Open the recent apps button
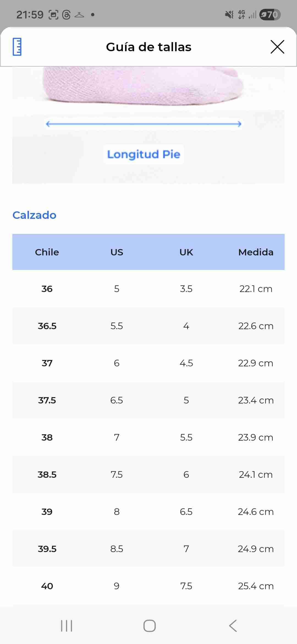 pos(66,626)
